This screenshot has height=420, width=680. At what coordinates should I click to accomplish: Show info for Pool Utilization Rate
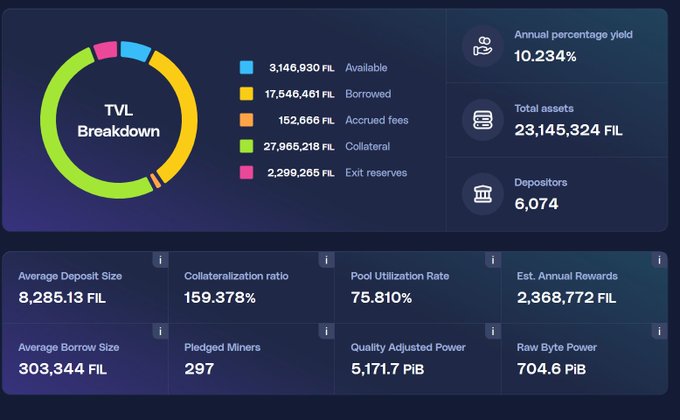[491, 260]
